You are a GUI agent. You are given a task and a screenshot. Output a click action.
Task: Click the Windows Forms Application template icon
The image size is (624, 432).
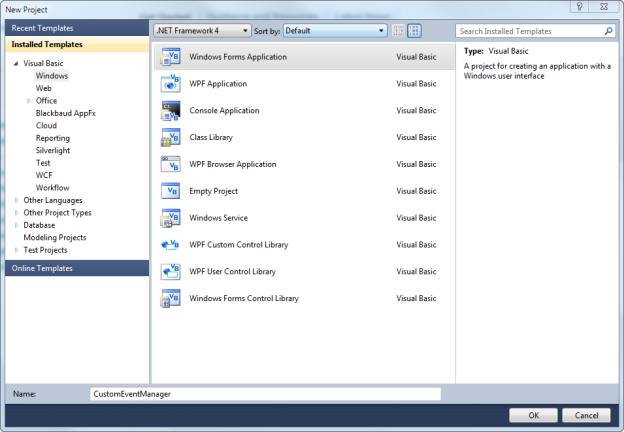coord(169,57)
